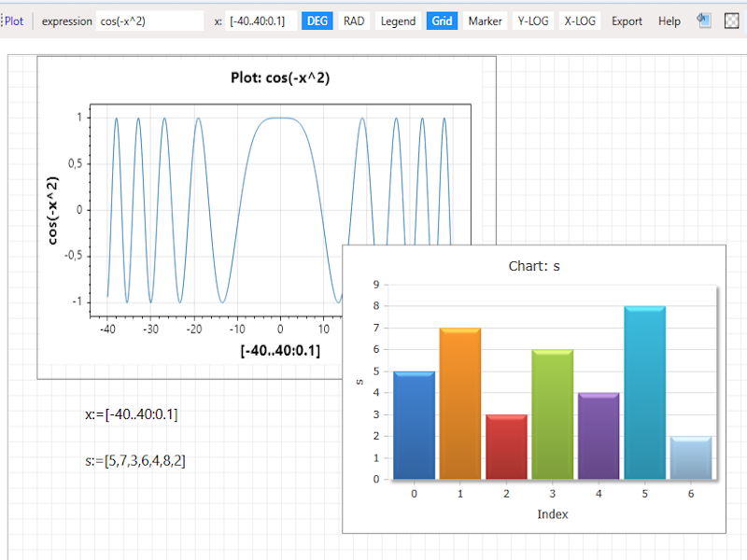Click the x:=[-40..40:0.1] definition

(132, 414)
